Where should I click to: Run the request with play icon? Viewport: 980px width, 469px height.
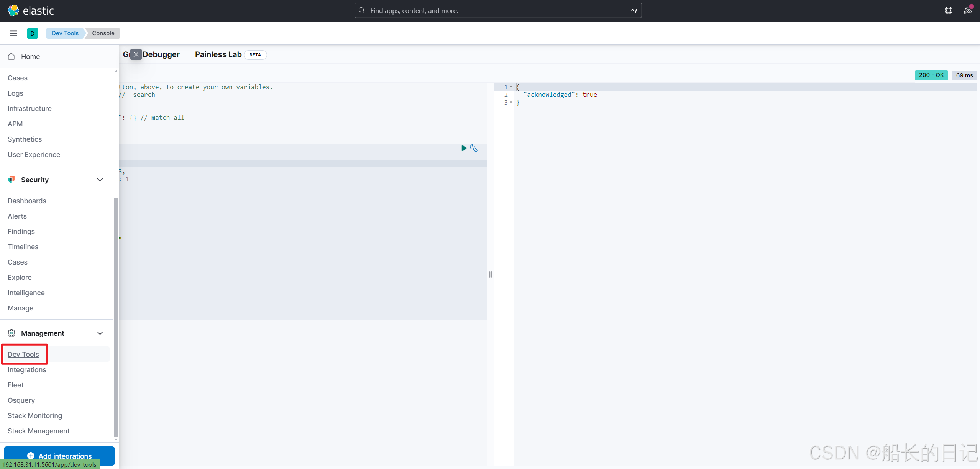tap(464, 148)
